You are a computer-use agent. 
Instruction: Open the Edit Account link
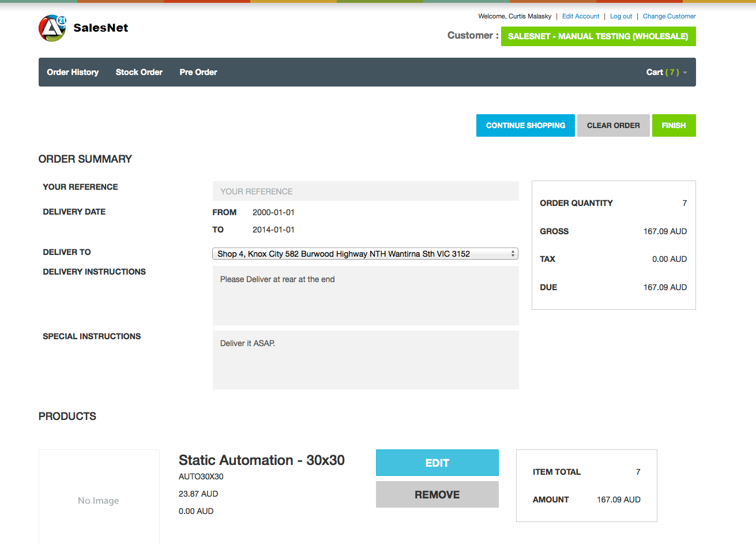[x=581, y=16]
